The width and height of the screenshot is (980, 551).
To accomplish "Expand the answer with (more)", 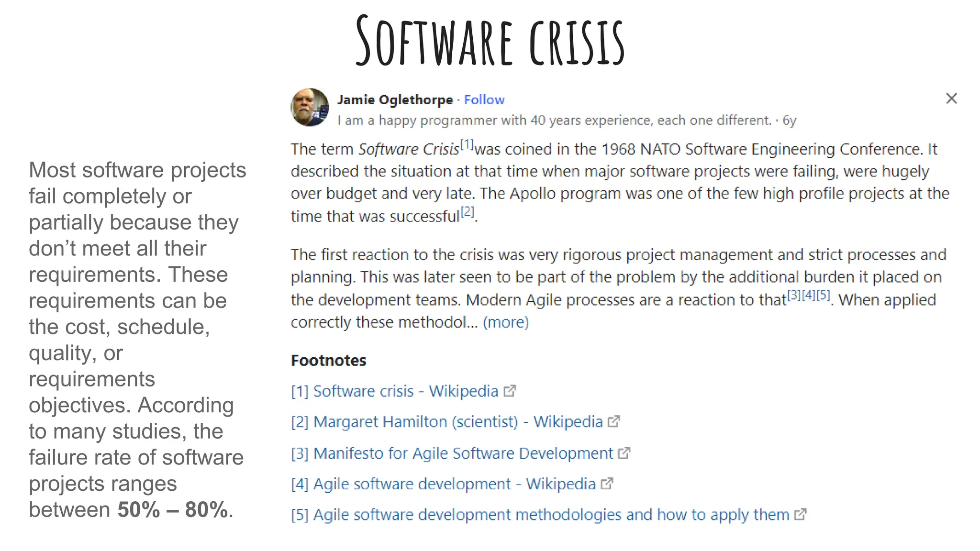I will point(506,322).
